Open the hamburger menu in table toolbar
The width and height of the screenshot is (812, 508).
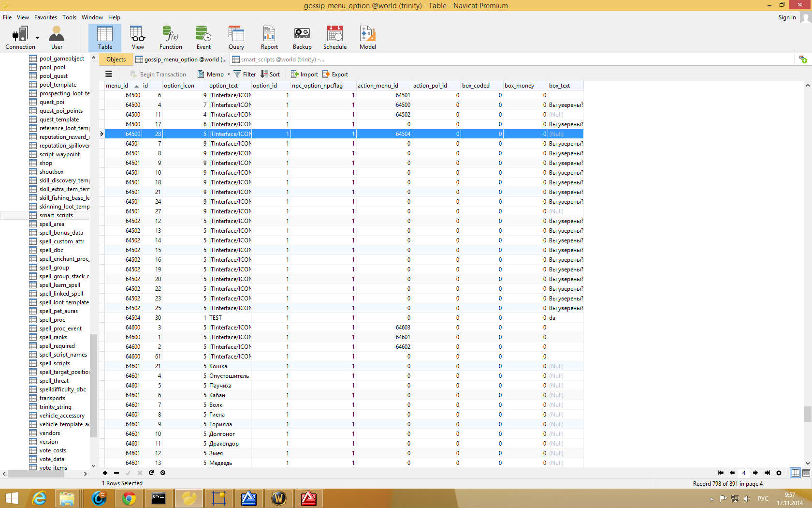(109, 74)
